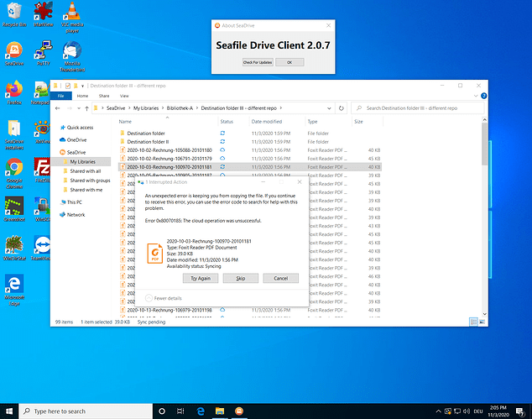
Task: Launch IrfanView from the desktop
Action: pos(43,14)
